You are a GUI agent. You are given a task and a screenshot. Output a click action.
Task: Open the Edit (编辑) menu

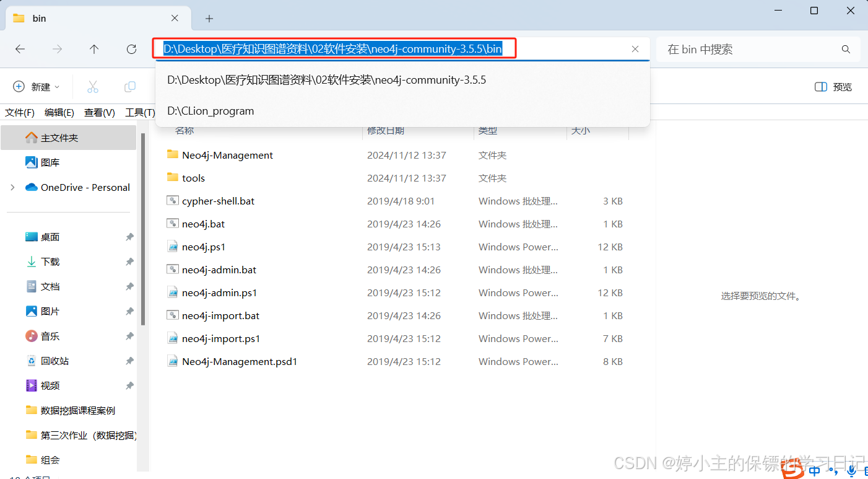(x=59, y=112)
